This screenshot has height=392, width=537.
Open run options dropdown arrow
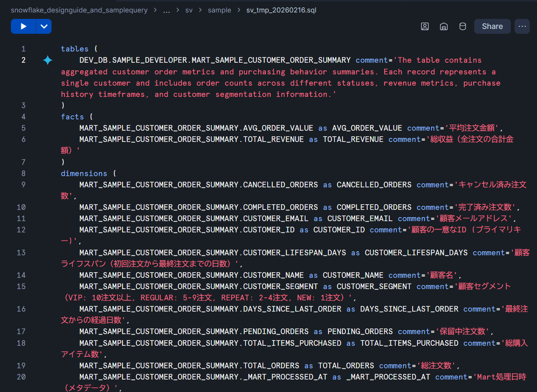(x=44, y=27)
